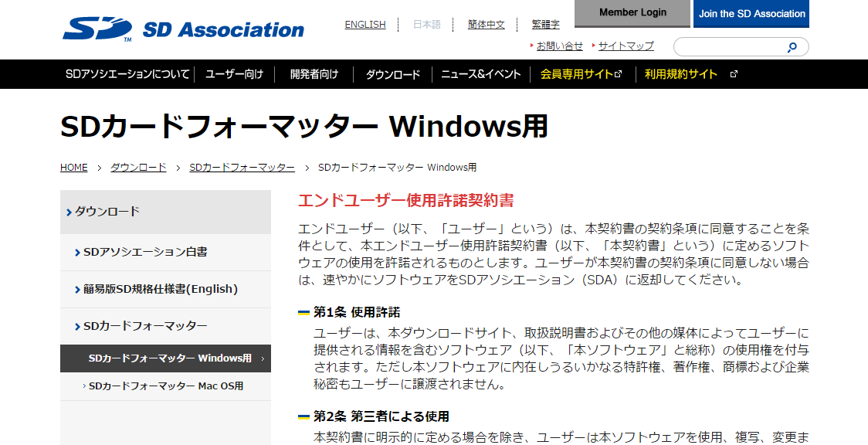
Task: Click Join the SD Association button
Action: pos(751,14)
